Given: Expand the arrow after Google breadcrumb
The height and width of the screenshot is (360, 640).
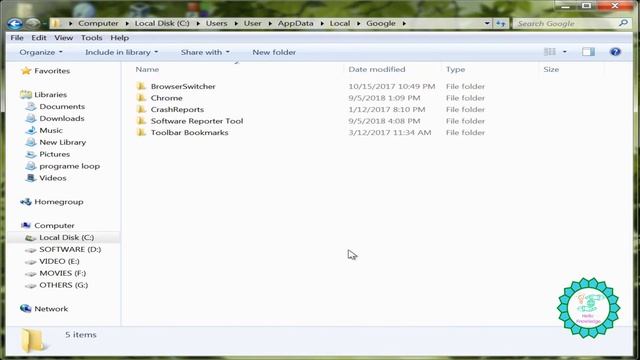Looking at the screenshot, I should [x=404, y=23].
